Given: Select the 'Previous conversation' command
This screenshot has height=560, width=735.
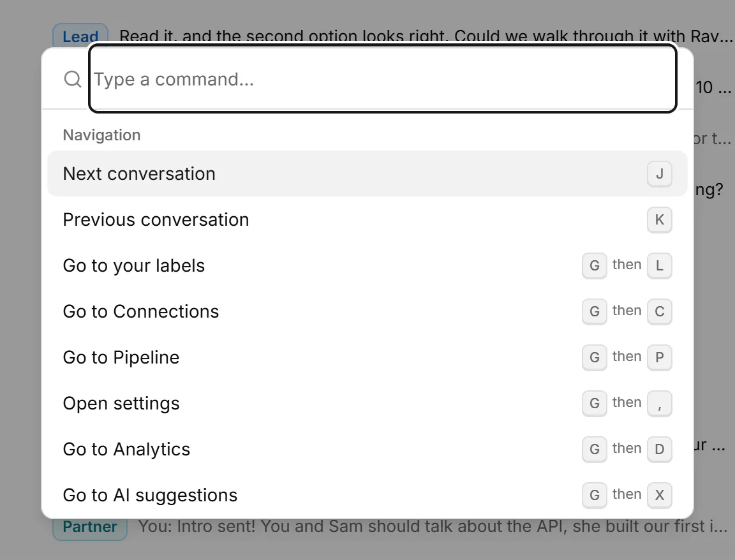Looking at the screenshot, I should 367,219.
